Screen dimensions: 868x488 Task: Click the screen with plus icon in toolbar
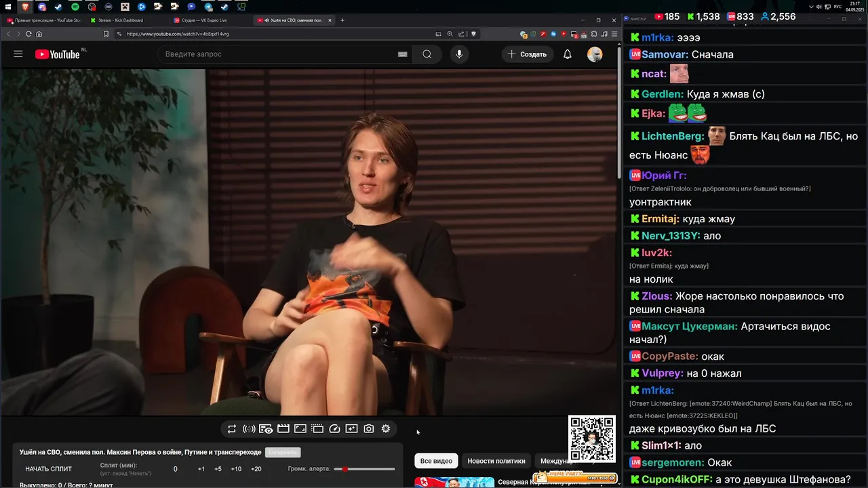[x=351, y=428]
